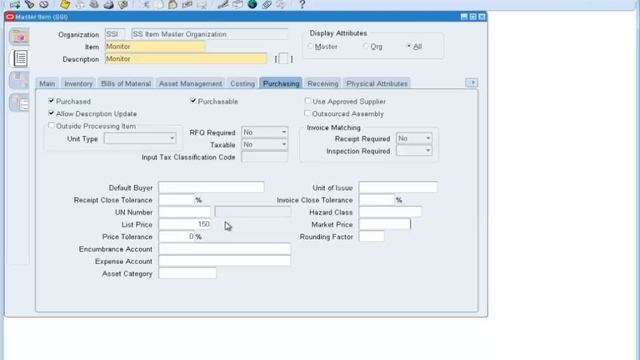
Task: Enable Outside Processing Item checkbox
Action: coord(51,126)
